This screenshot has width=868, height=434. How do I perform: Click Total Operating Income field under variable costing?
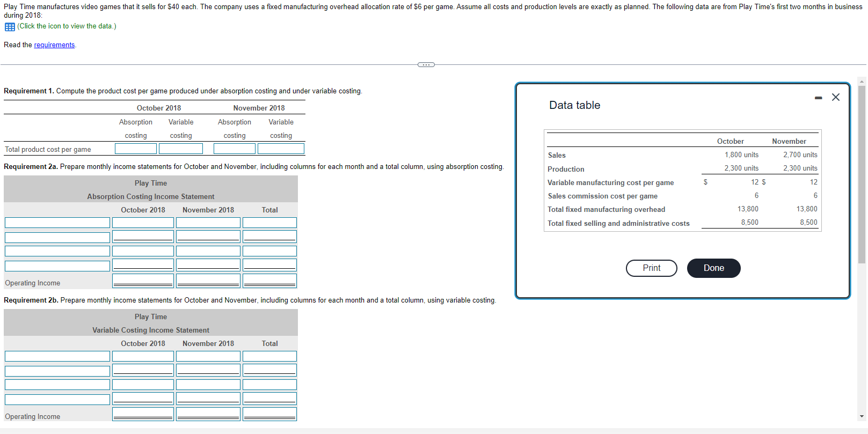tap(269, 414)
